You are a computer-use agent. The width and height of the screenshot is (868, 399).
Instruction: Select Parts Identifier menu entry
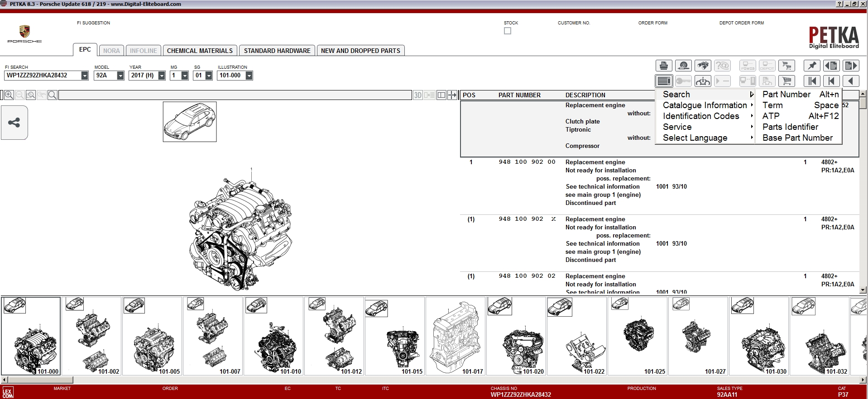(790, 127)
